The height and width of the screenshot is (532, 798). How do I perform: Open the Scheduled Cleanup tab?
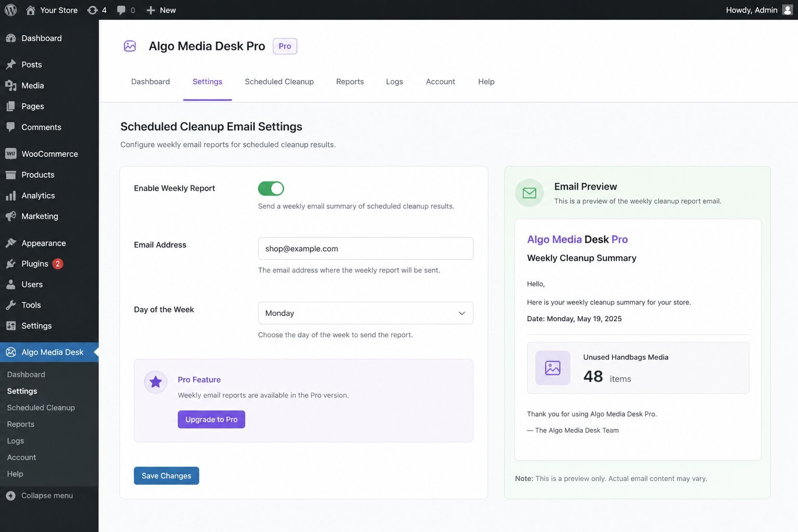tap(280, 82)
